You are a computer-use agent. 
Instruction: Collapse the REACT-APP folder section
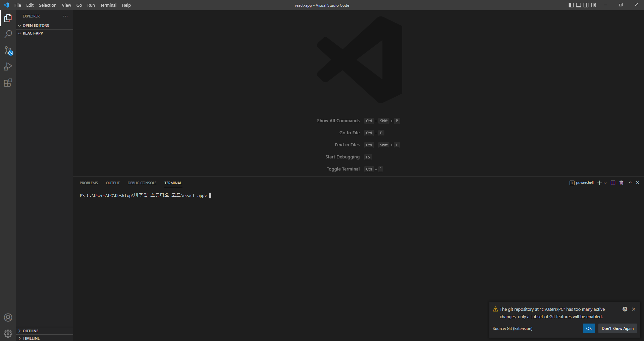[45, 33]
